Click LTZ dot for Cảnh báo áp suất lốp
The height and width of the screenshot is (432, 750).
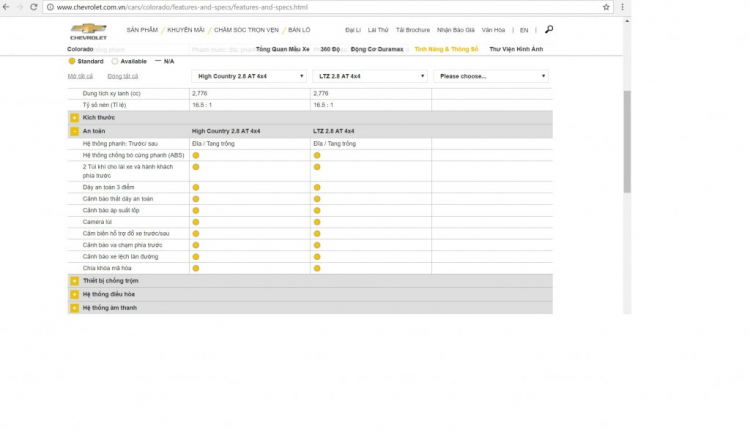tap(317, 210)
